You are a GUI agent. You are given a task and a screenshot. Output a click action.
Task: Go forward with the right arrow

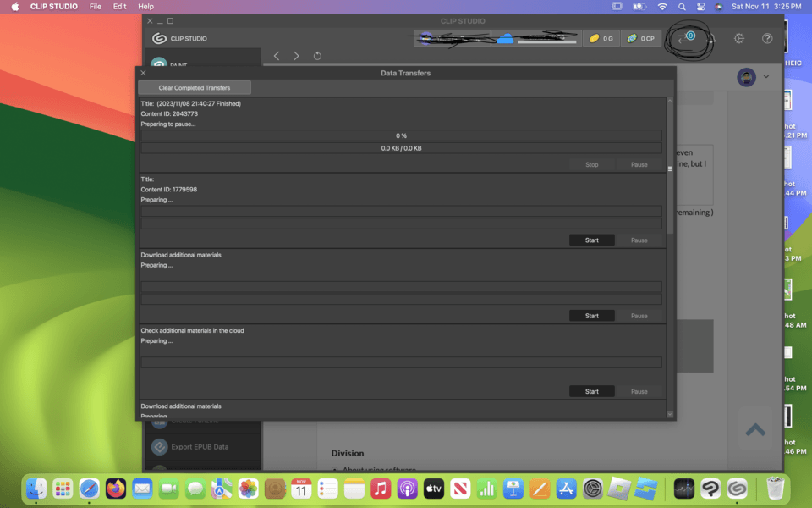point(296,56)
